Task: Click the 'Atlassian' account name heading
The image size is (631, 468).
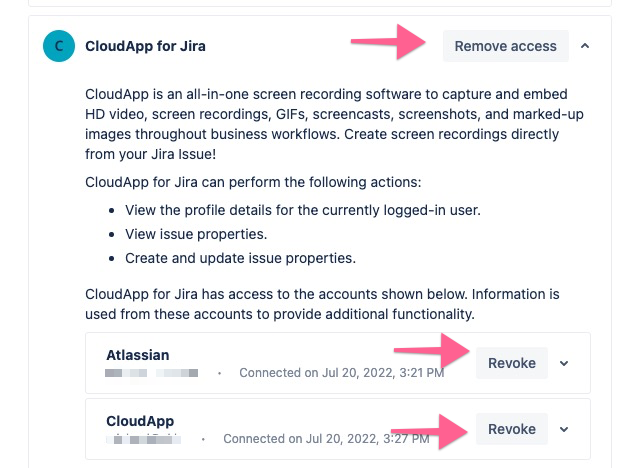Action: [x=138, y=355]
